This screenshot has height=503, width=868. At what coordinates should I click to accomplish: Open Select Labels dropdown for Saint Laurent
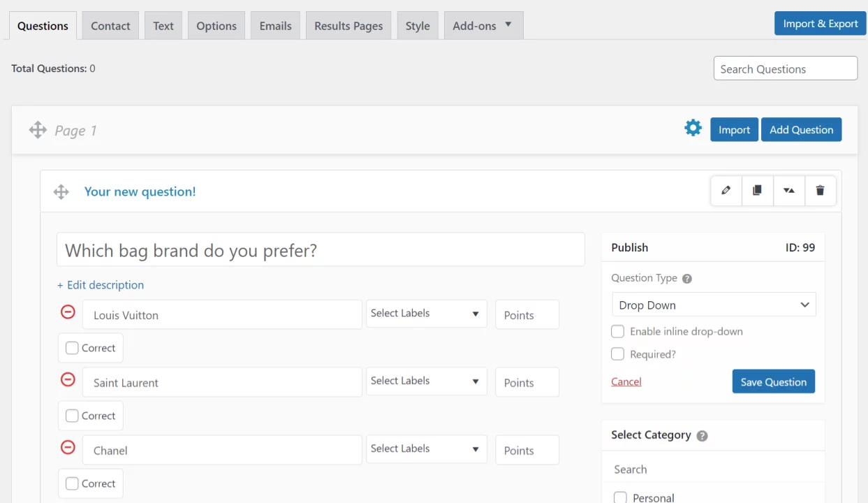[426, 381]
